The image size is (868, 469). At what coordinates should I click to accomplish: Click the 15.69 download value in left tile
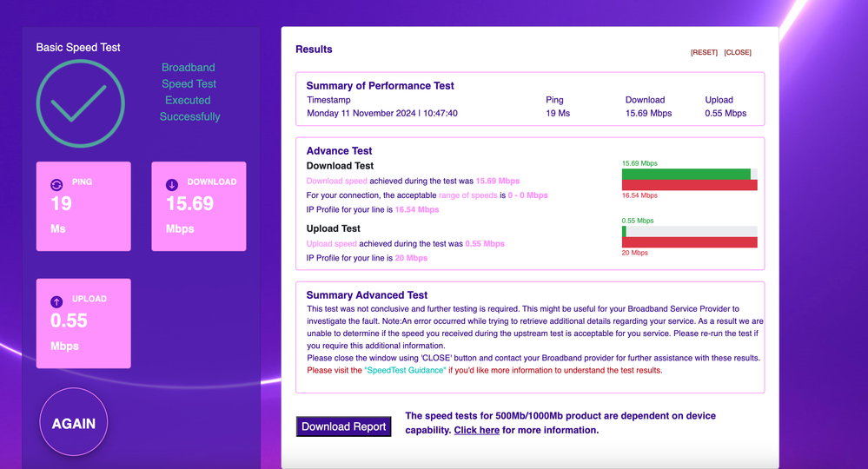tap(189, 204)
